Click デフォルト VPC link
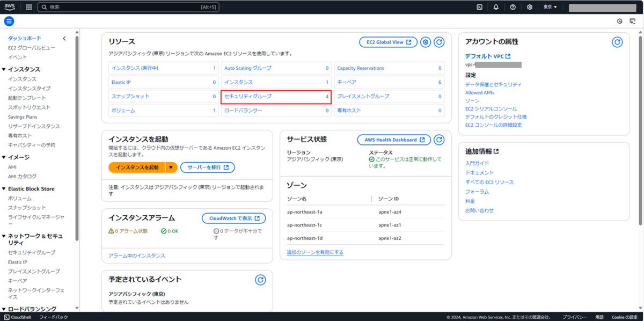 (488, 56)
